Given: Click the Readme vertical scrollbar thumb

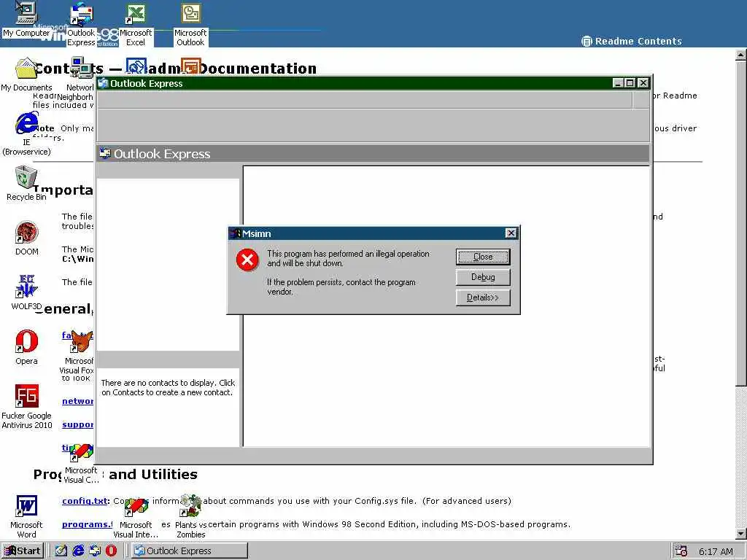Looking at the screenshot, I should pos(741,223).
